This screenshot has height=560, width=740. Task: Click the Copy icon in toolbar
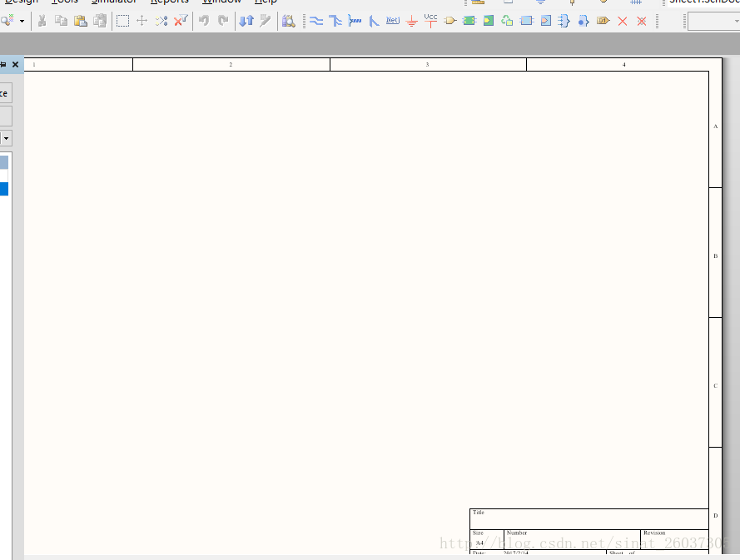61,21
